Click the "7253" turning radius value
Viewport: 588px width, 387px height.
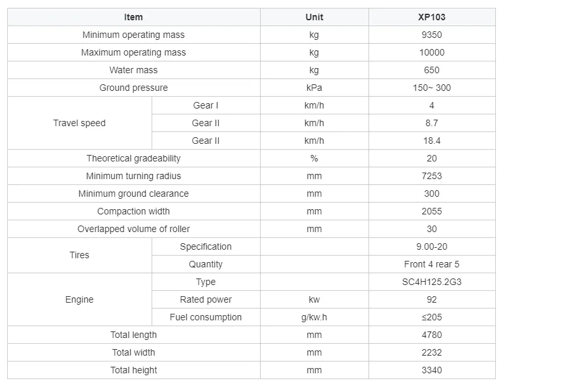pos(432,176)
